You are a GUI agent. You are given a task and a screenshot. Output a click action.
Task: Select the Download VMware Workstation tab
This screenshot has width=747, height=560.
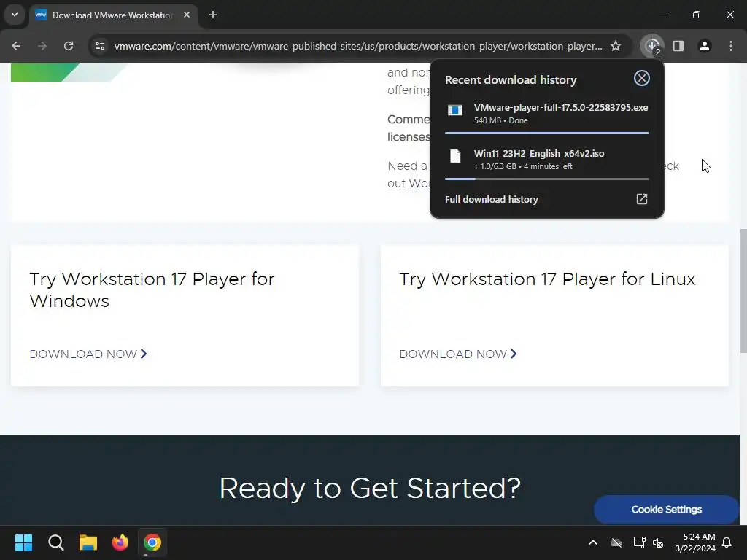click(x=112, y=15)
